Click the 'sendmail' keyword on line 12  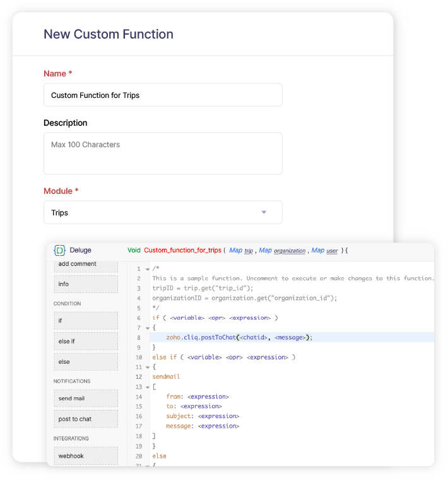click(x=166, y=377)
